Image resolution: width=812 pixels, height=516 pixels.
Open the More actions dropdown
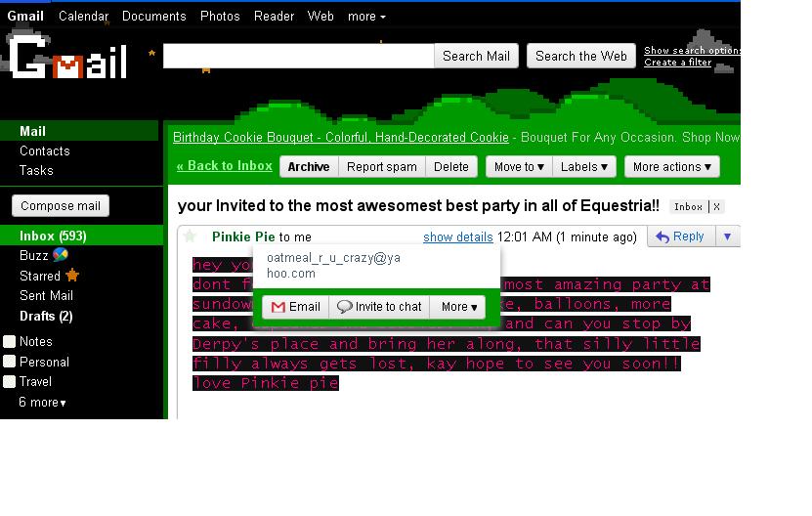[x=672, y=167]
